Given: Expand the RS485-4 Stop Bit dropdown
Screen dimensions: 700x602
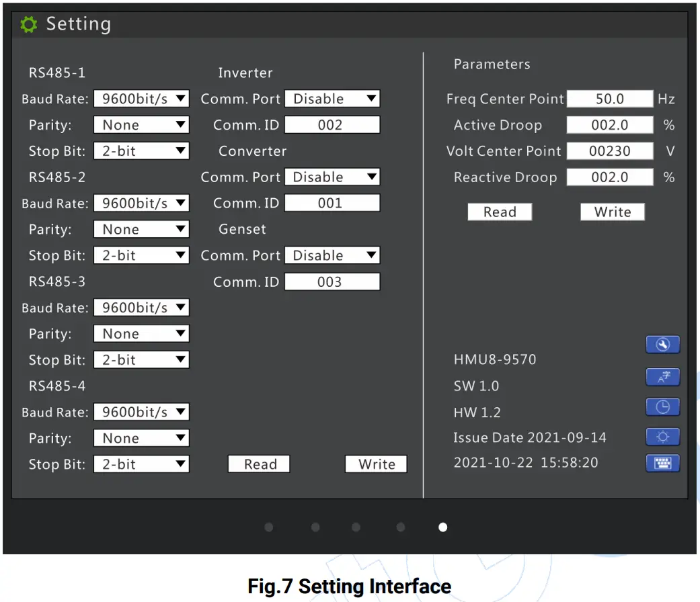Looking at the screenshot, I should pyautogui.click(x=141, y=464).
